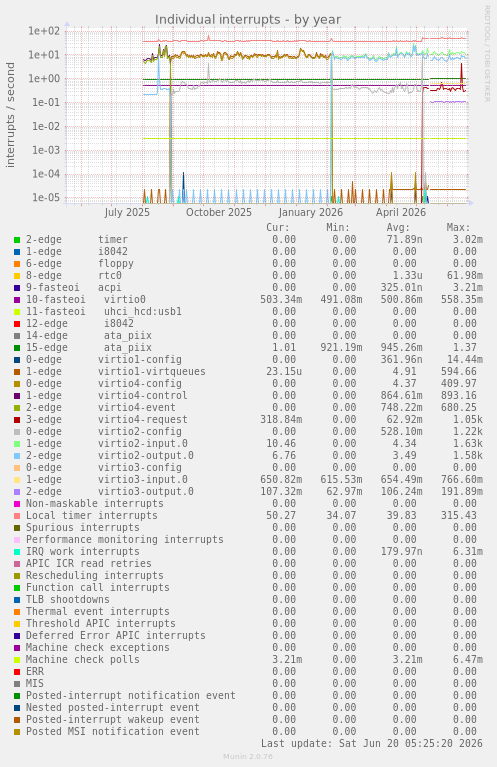
Task: Click the April 2026 axis label
Action: (401, 212)
